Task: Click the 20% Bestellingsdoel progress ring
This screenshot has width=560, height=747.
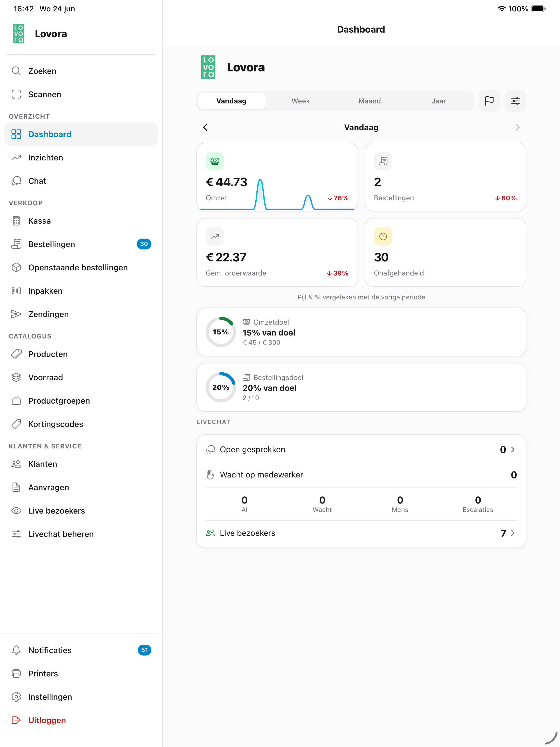Action: tap(221, 387)
